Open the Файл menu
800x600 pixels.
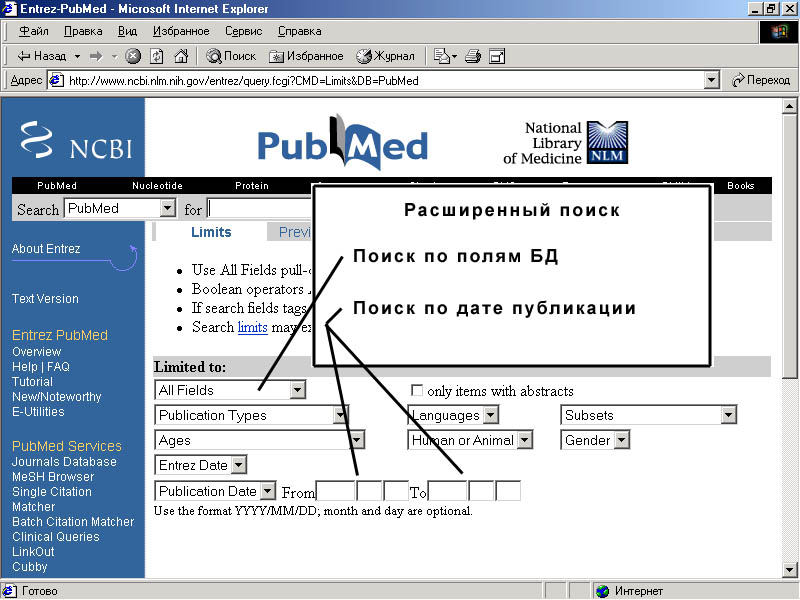point(34,31)
